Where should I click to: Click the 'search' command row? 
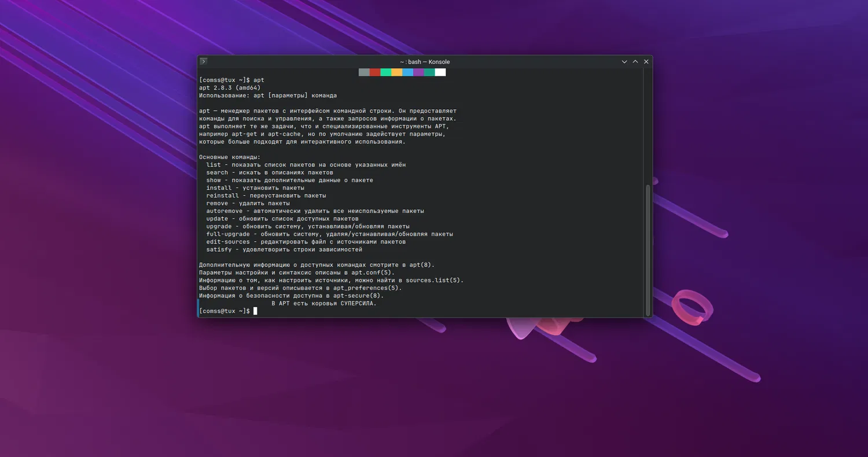tap(270, 172)
